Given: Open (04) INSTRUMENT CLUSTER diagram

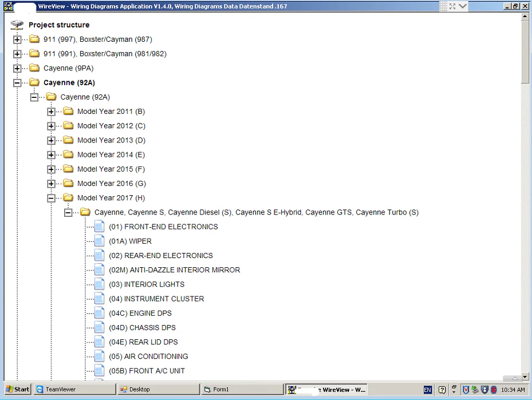Looking at the screenshot, I should click(156, 299).
